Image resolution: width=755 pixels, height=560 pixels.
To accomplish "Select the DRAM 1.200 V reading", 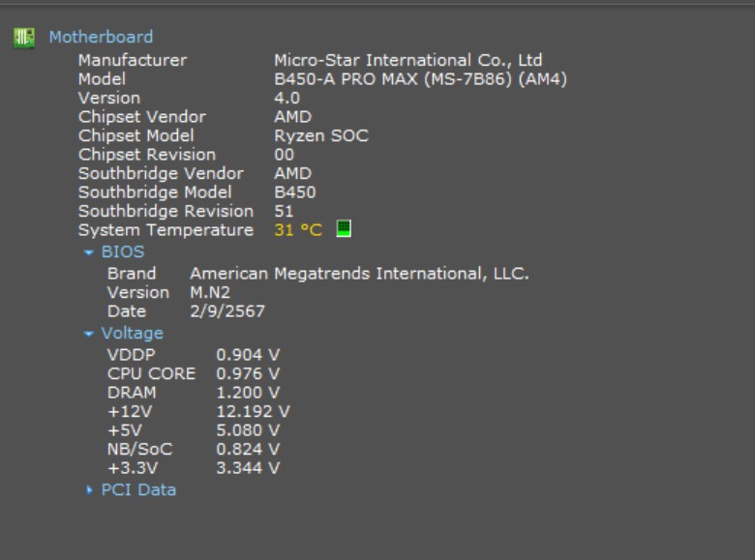I will click(248, 393).
